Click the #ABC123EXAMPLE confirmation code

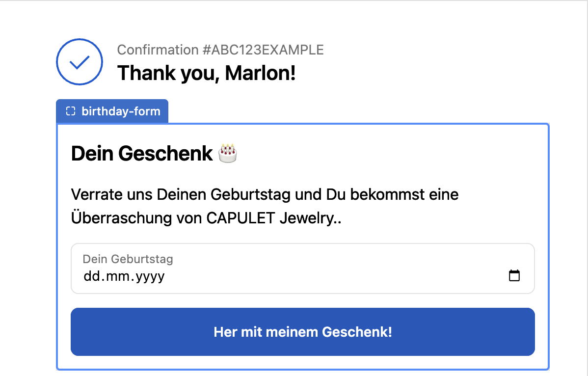(x=263, y=50)
